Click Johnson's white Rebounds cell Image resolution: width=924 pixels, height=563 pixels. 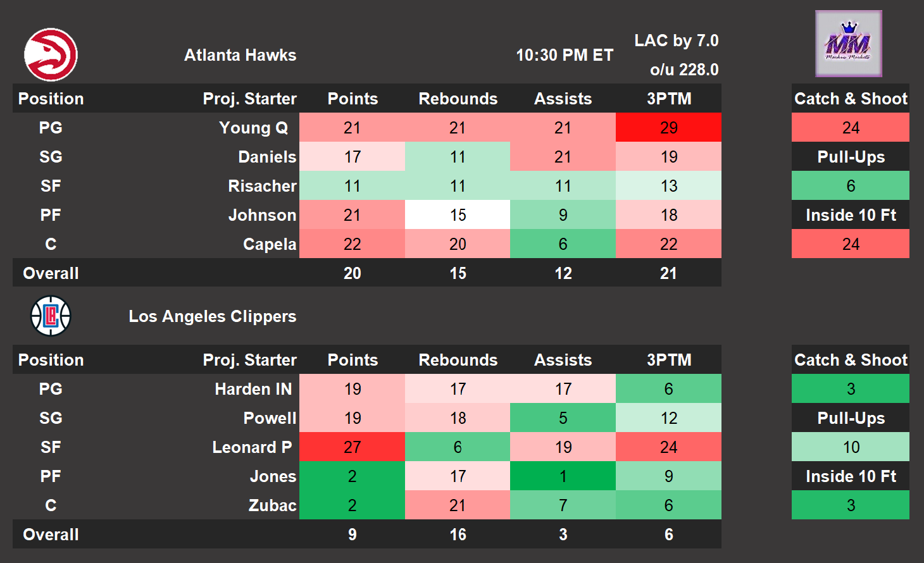tap(458, 215)
